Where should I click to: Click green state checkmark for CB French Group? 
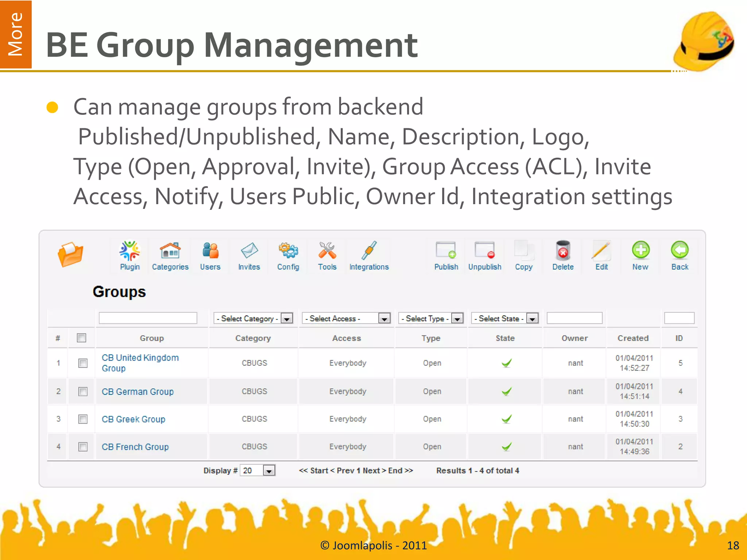click(507, 447)
